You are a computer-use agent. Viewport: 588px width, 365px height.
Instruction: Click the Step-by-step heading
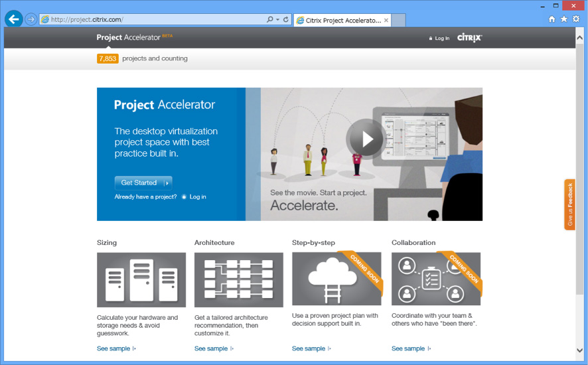tap(313, 243)
